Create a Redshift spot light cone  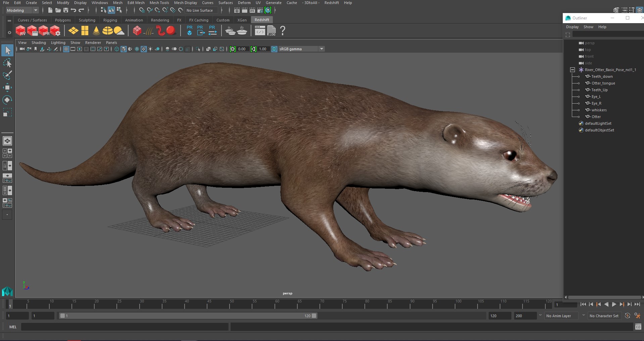tap(96, 31)
